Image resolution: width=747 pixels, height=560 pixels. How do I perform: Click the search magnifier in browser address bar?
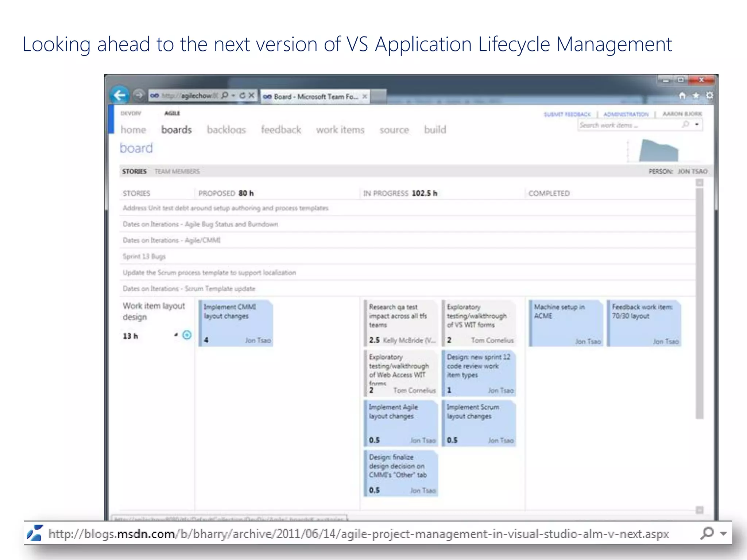point(225,96)
